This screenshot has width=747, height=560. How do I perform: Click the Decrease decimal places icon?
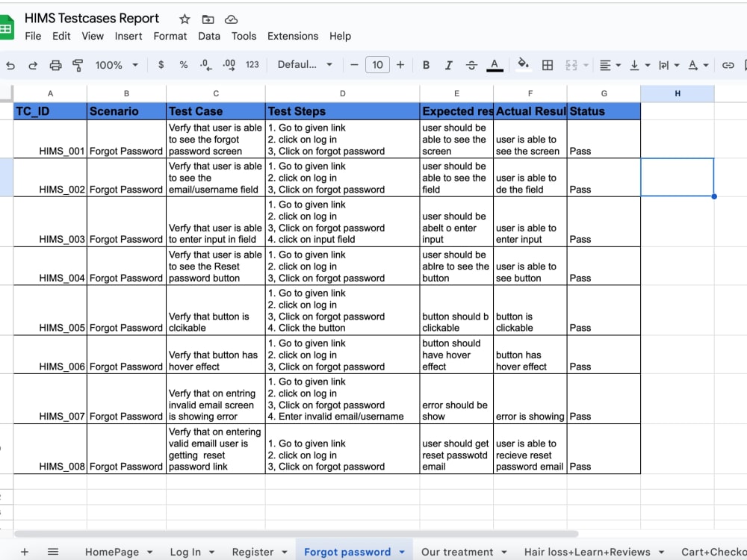click(x=206, y=65)
